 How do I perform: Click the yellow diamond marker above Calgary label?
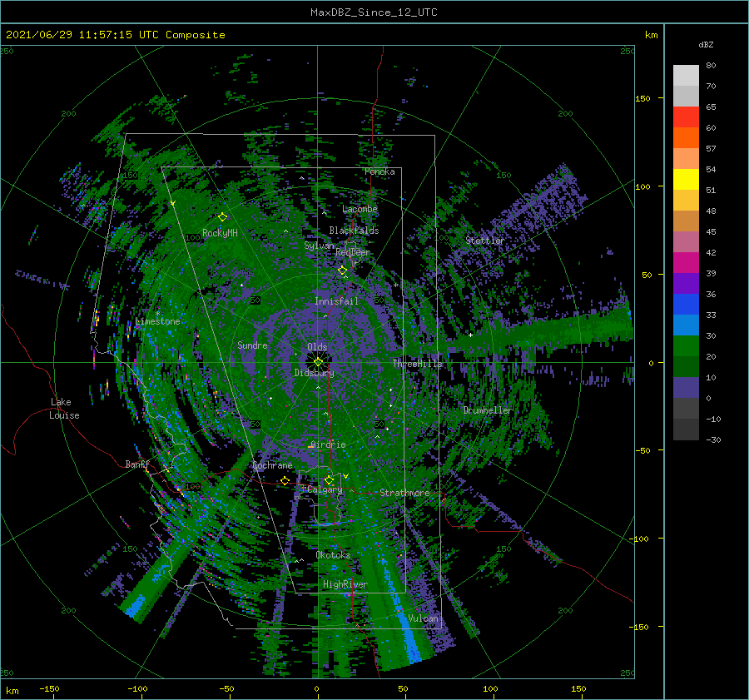pyautogui.click(x=329, y=479)
